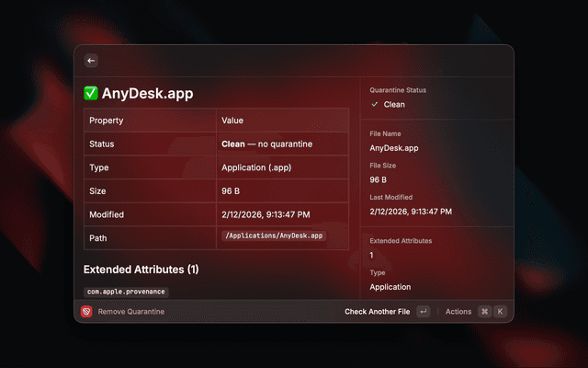Viewport: 588px width, 368px height.
Task: Click the back arrow button
Action: [90, 61]
